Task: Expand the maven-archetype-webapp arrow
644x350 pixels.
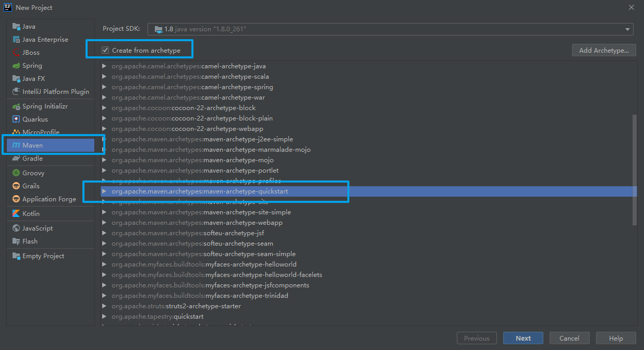Action: point(104,223)
